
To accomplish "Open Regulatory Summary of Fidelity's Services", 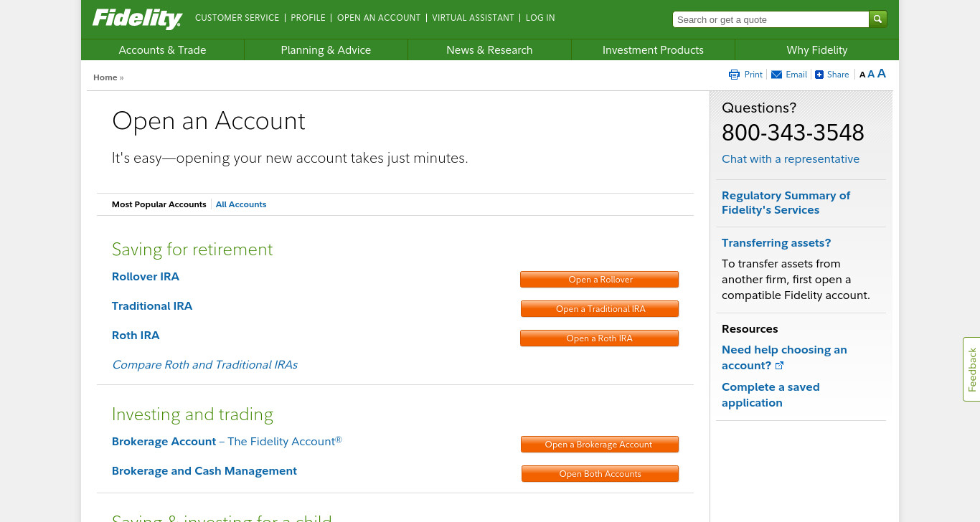I will [786, 203].
